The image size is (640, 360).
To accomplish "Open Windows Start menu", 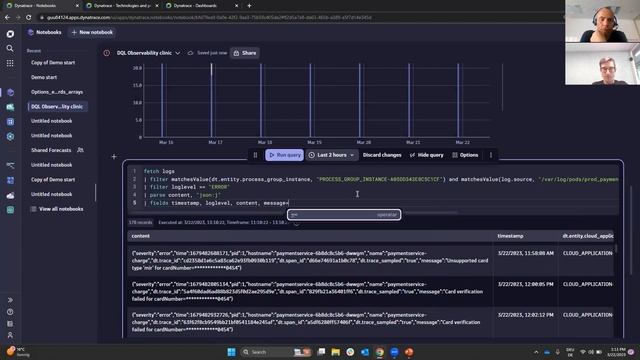I will pos(231,352).
